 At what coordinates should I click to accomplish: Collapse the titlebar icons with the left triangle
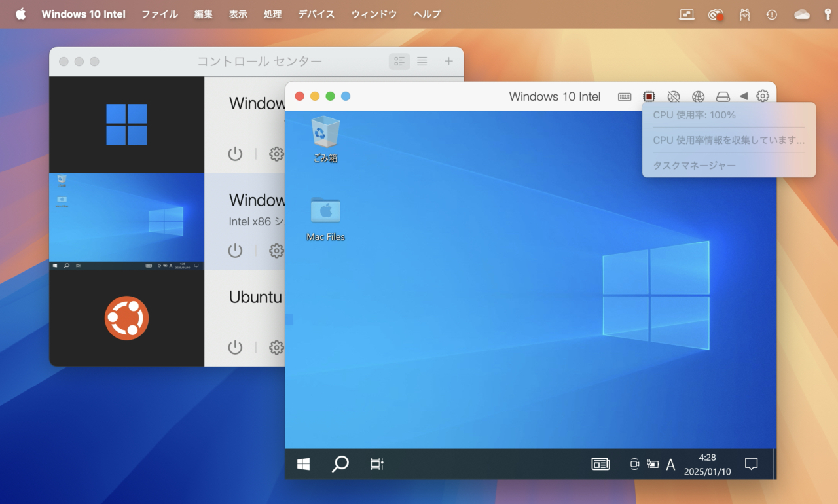744,96
